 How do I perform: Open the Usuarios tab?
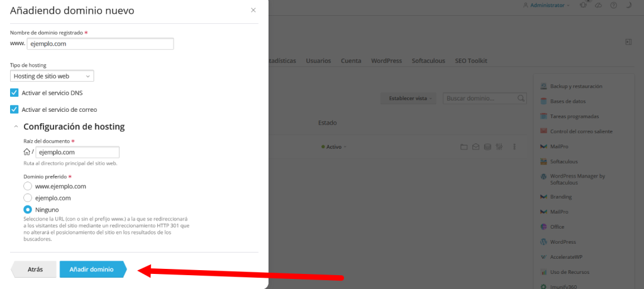click(318, 61)
